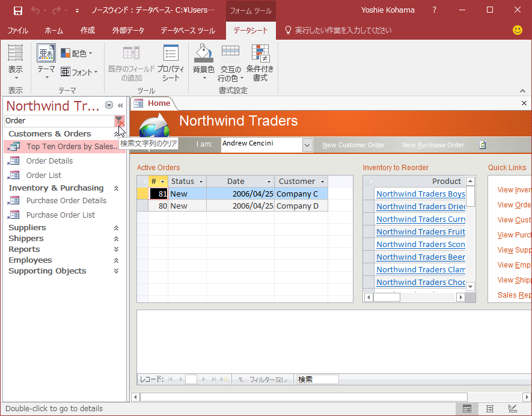The height and width of the screenshot is (416, 532).
Task: Click the navigation search box containing Order
Action: point(60,121)
